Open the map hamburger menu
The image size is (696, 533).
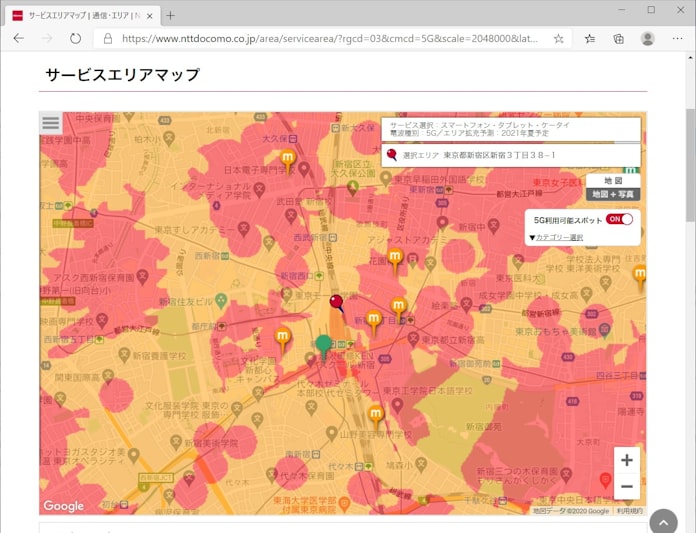(51, 122)
